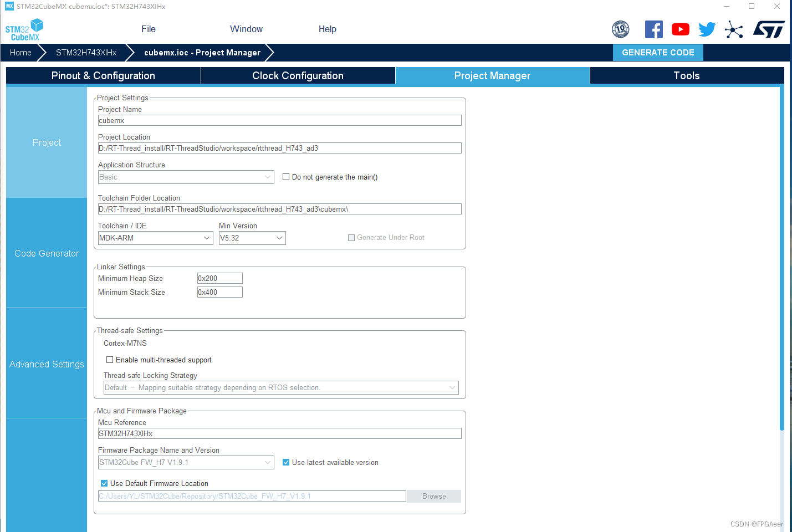Click the STM32CubeMX logo icon
This screenshot has width=792, height=532.
(24, 30)
